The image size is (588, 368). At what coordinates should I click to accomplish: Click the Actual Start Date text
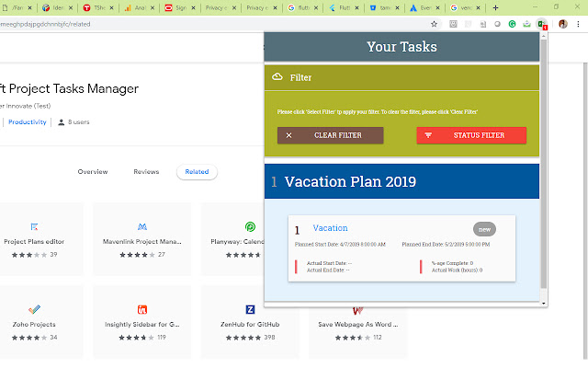[329, 263]
